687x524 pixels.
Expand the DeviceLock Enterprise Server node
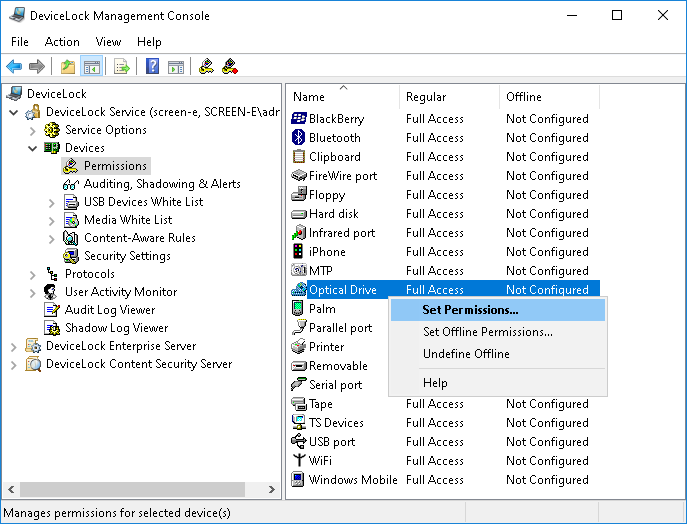coord(14,346)
